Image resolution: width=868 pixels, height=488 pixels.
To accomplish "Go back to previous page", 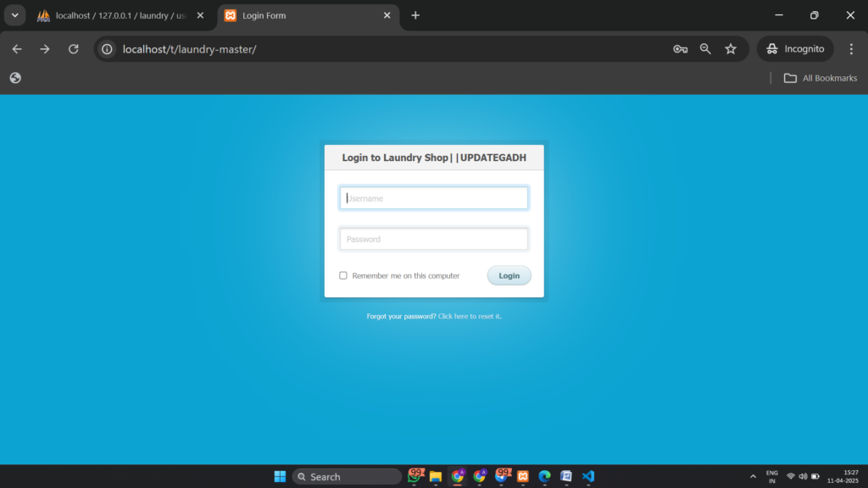I will [x=17, y=49].
